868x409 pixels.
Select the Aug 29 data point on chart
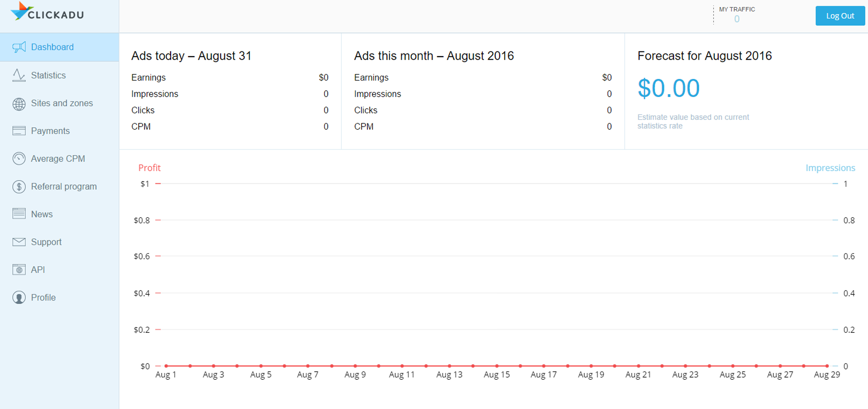click(827, 366)
